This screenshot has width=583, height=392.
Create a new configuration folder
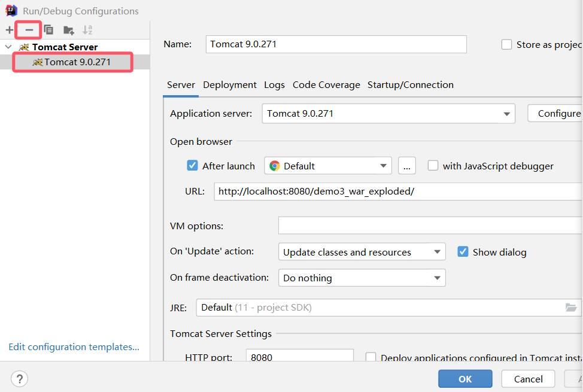[x=68, y=30]
